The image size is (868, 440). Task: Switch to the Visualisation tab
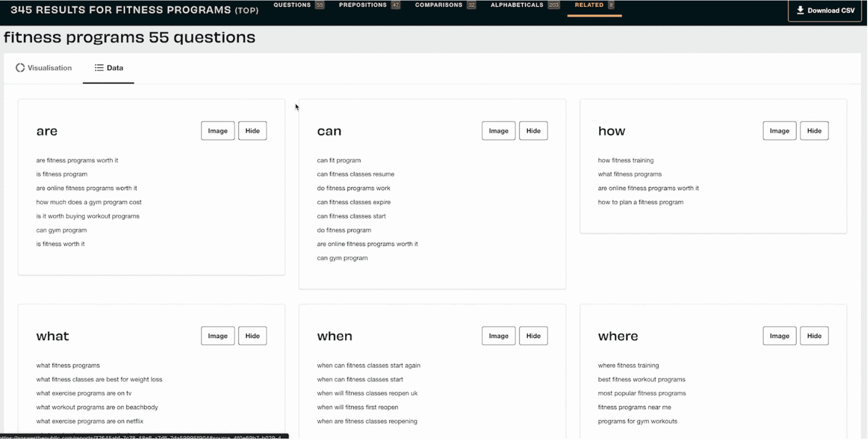(x=44, y=68)
